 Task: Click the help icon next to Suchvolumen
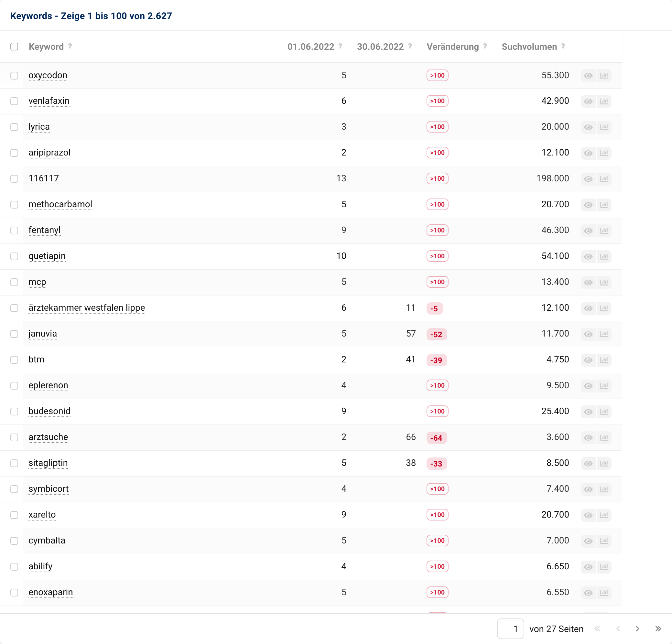[x=563, y=46]
